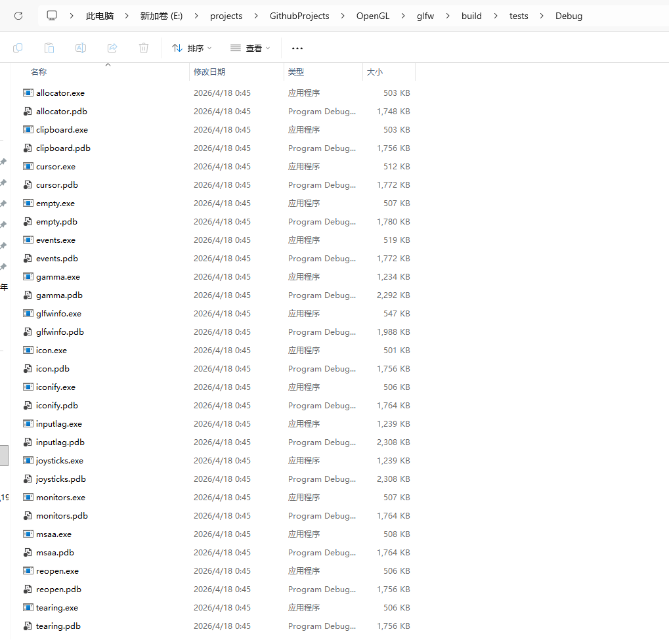Viewport: 669px width, 644px height.
Task: Navigate to projects breadcrumb segment
Action: [226, 16]
